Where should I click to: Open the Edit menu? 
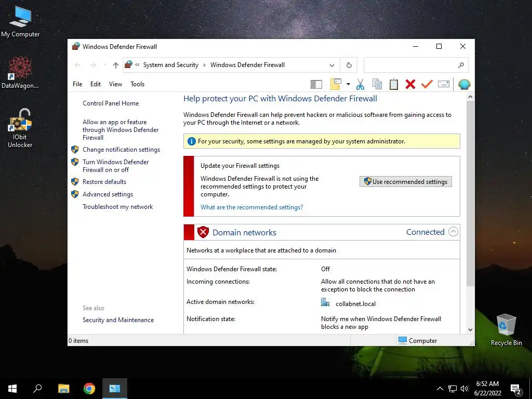96,84
